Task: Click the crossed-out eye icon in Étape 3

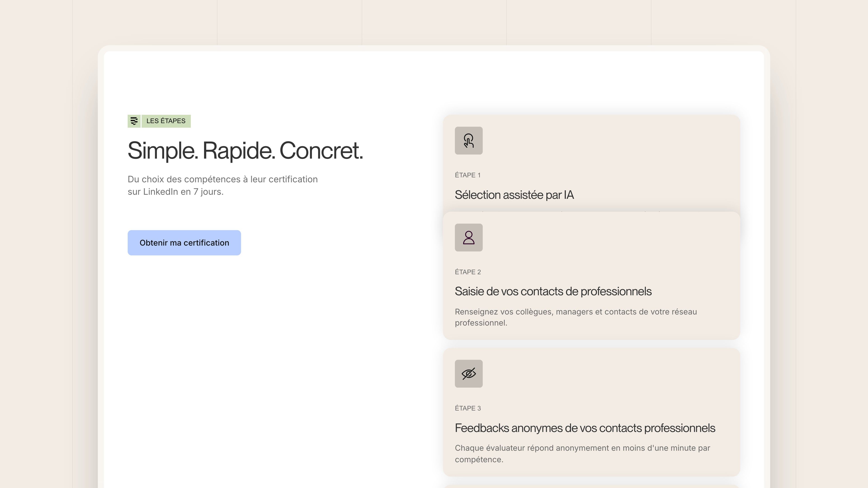Action: pos(469,373)
